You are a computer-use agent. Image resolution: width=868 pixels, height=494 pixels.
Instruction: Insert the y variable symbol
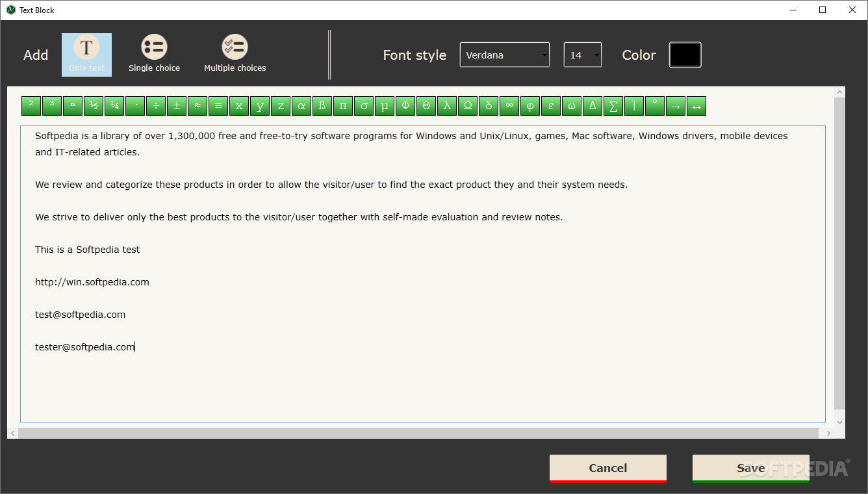(x=260, y=106)
